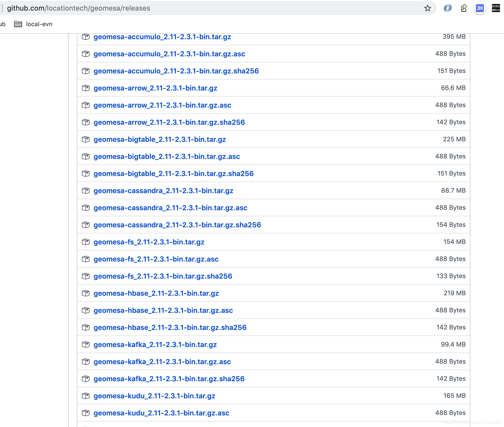Image resolution: width=504 pixels, height=427 pixels.
Task: Download geomesa-bigtable_2.11-2.3.1-bin.tar.gz
Action: 160,139
